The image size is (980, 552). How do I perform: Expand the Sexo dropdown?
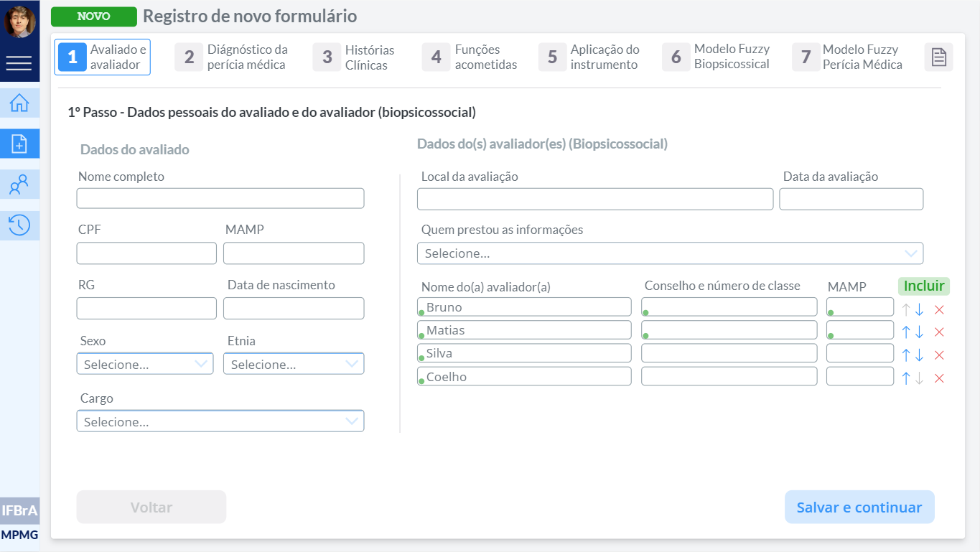(145, 364)
